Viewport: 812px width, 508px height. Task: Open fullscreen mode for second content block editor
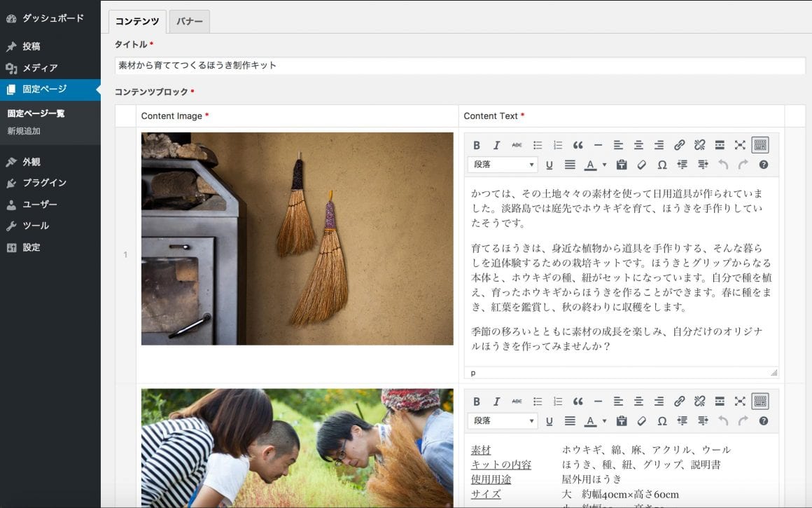740,401
